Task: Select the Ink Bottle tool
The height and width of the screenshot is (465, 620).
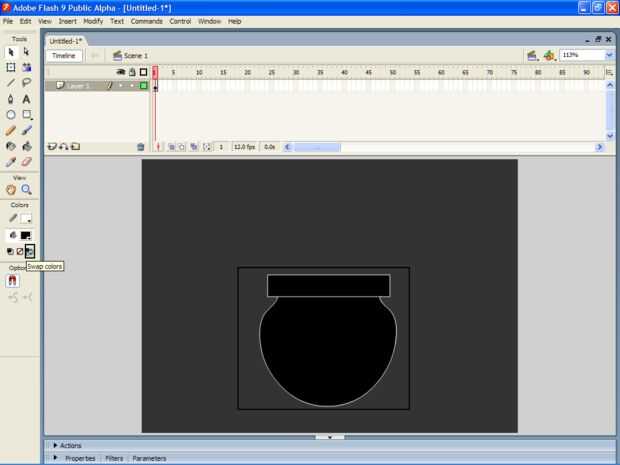Action: pyautogui.click(x=11, y=146)
